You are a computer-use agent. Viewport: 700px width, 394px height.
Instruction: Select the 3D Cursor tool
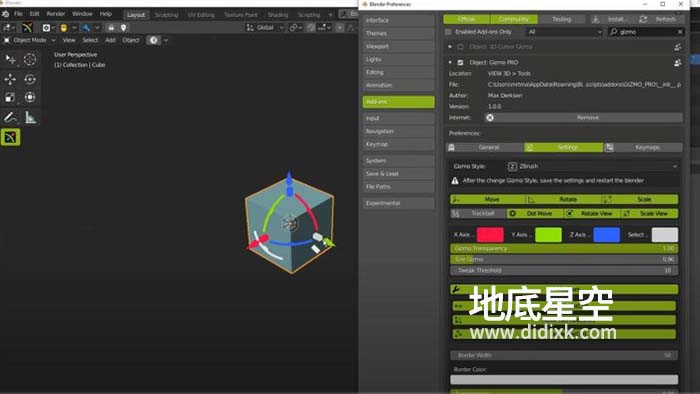[30, 59]
